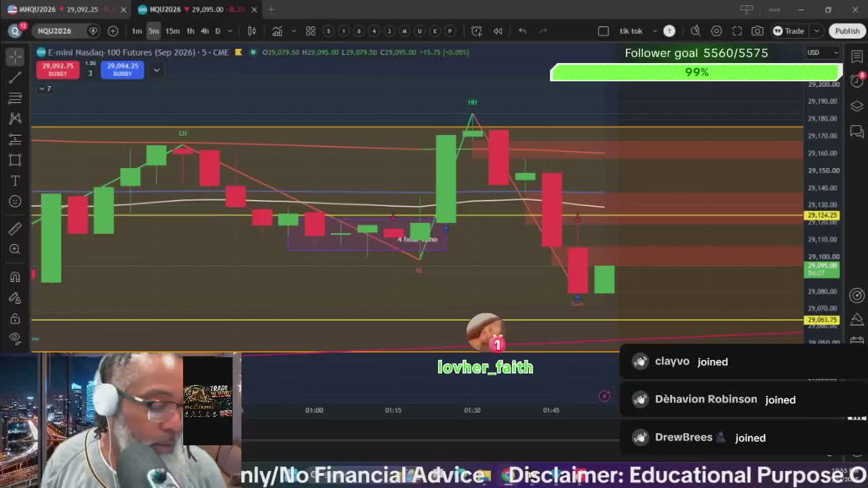
Task: Select the text annotation tool
Action: pyautogui.click(x=15, y=180)
